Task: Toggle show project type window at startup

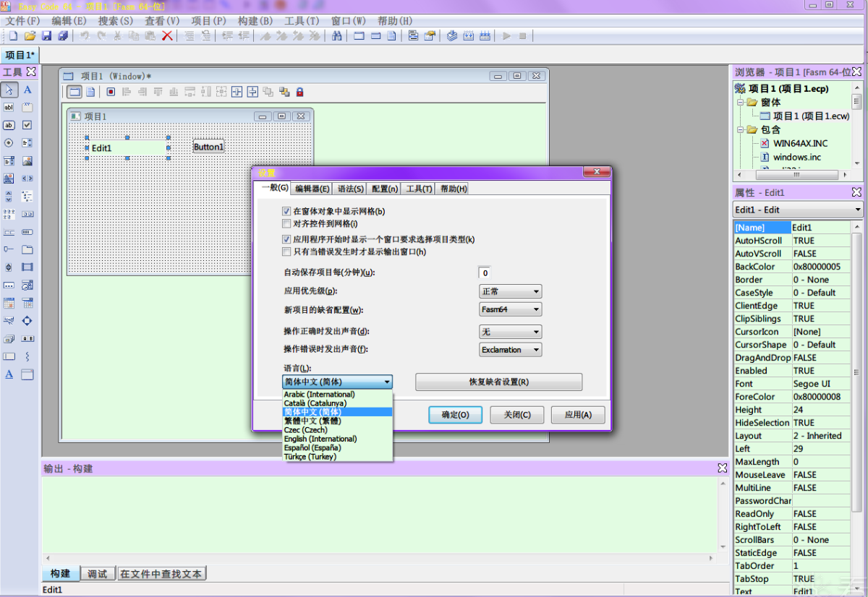Action: [286, 239]
